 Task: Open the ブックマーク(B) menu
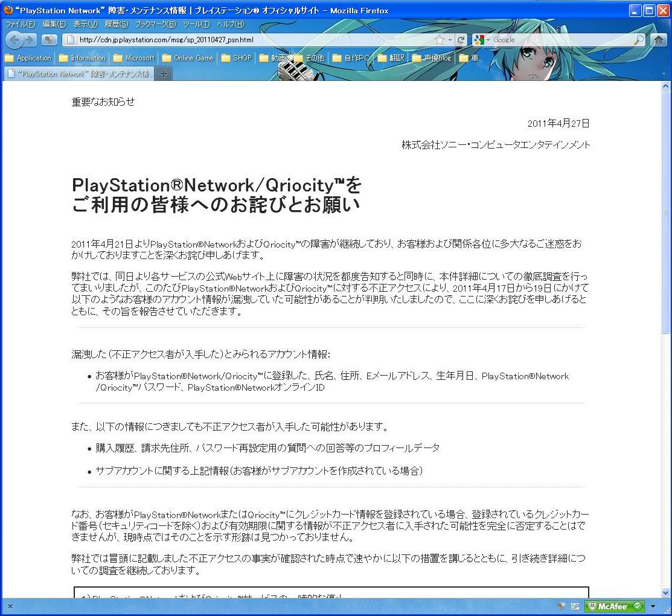click(x=155, y=24)
